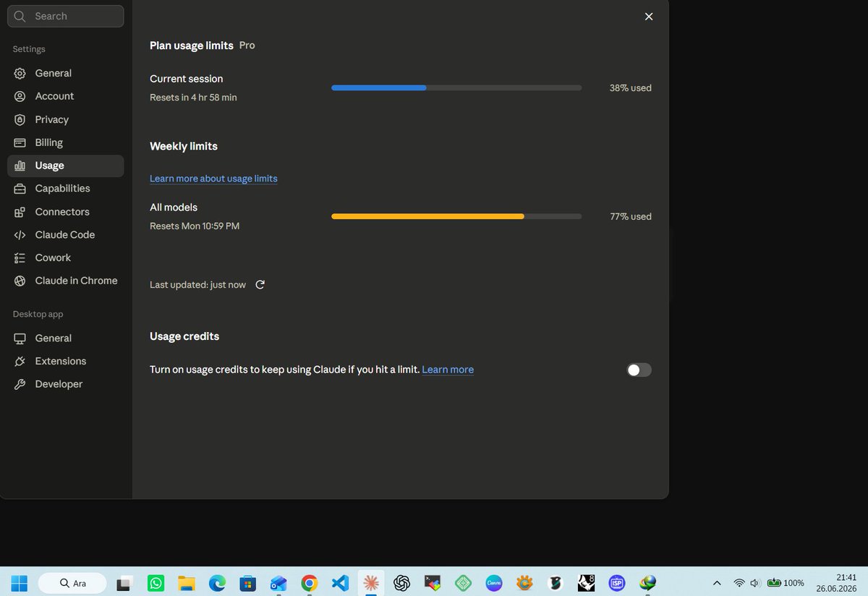This screenshot has width=868, height=596.
Task: Open Canva from the taskbar
Action: click(x=495, y=583)
